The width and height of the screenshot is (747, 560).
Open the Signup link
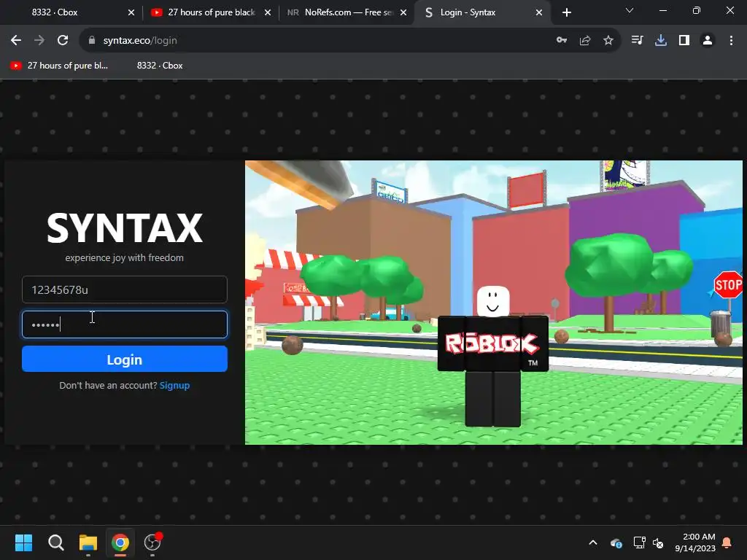point(174,385)
